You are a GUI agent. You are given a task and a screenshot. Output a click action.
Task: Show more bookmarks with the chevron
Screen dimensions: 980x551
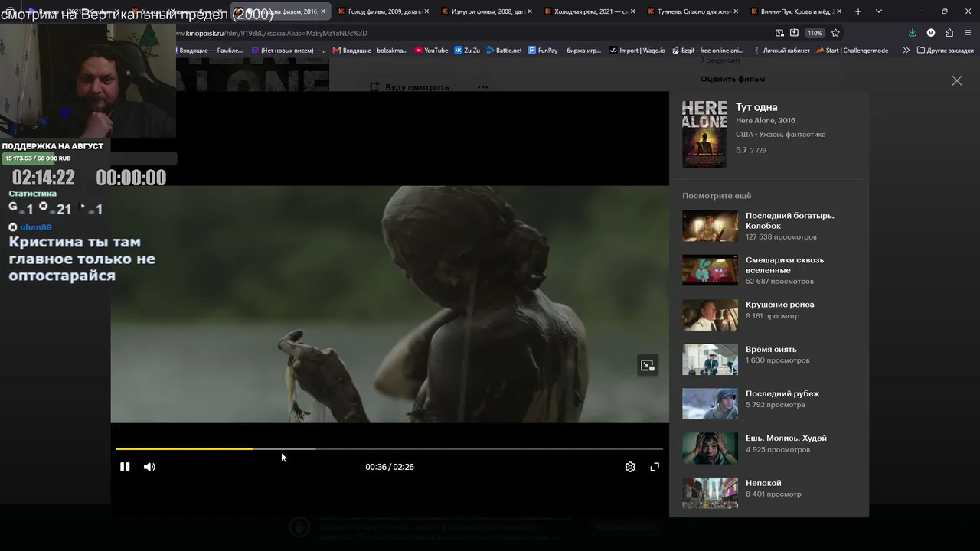[906, 51]
